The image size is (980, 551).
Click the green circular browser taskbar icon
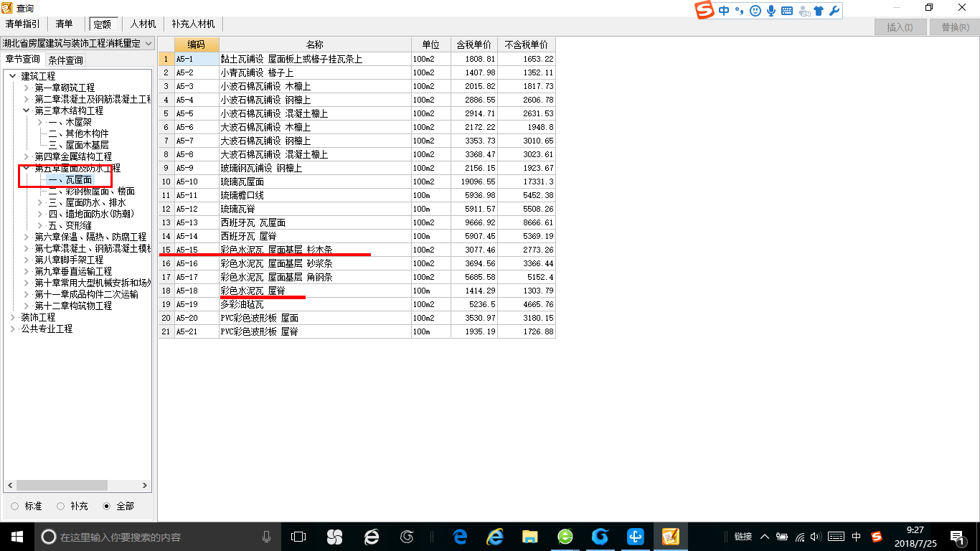[565, 537]
